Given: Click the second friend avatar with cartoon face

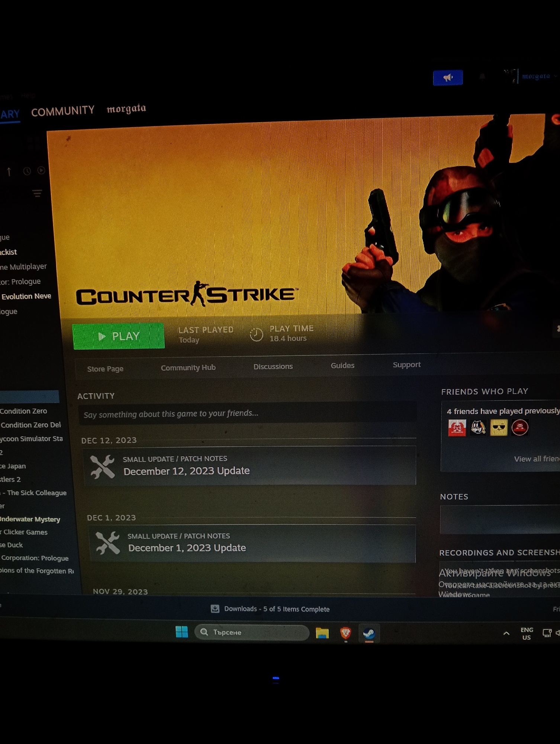Looking at the screenshot, I should pos(478,427).
